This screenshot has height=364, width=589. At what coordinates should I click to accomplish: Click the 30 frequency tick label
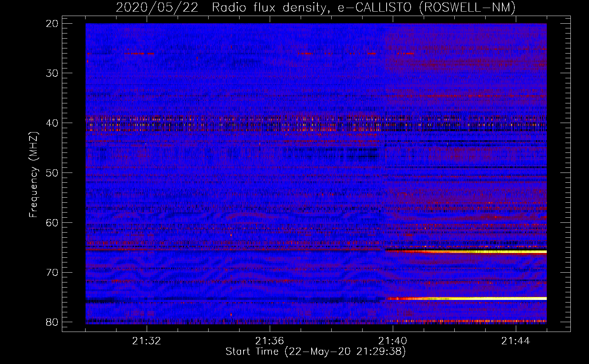pos(52,73)
